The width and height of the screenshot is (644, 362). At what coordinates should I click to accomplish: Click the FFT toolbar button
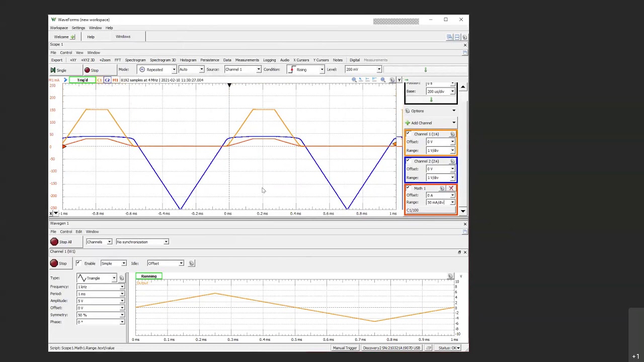click(118, 60)
